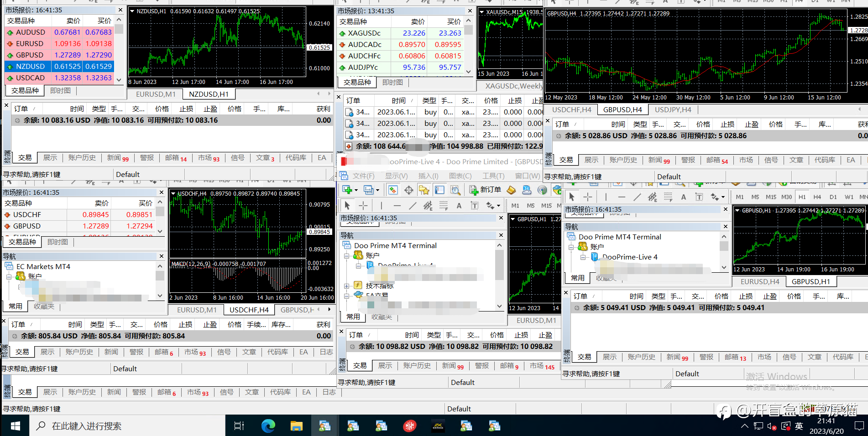Open the Profiles dropdown arrow
The height and width of the screenshot is (436, 868).
pyautogui.click(x=377, y=190)
